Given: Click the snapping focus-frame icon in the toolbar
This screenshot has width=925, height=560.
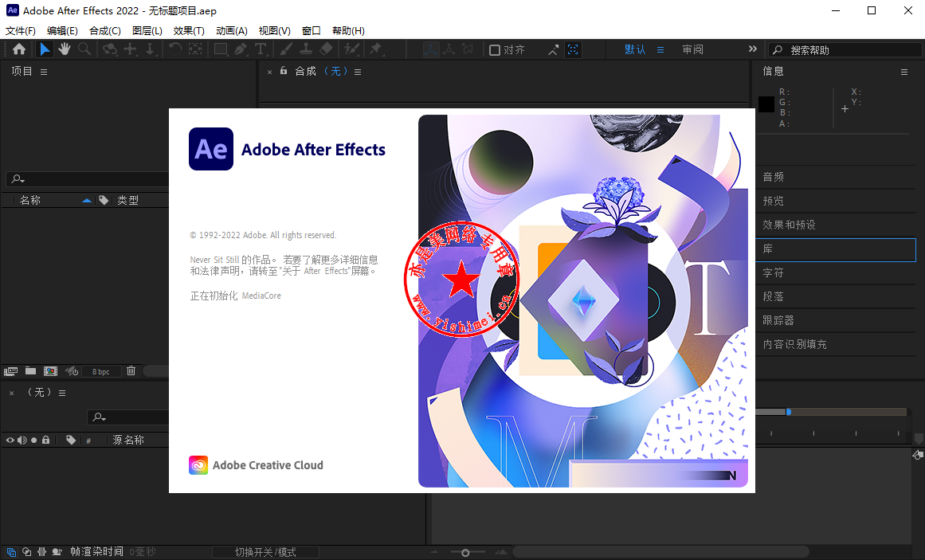Looking at the screenshot, I should tap(573, 50).
